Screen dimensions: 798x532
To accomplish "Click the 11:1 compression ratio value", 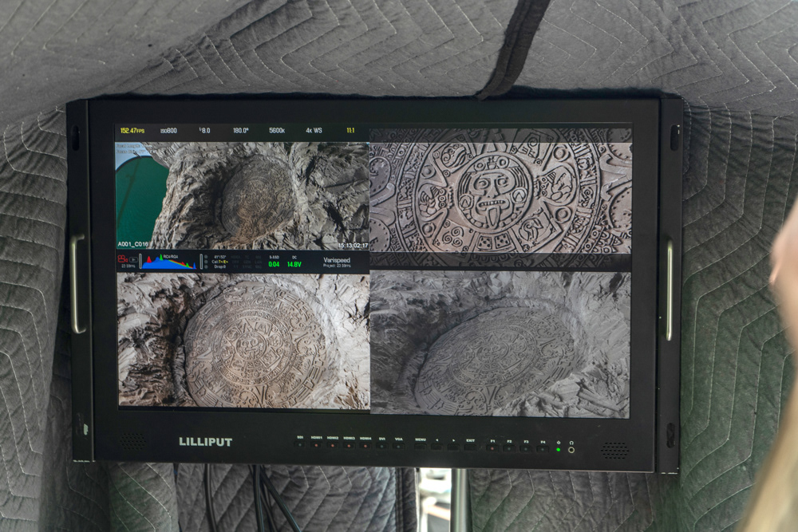I will point(350,131).
